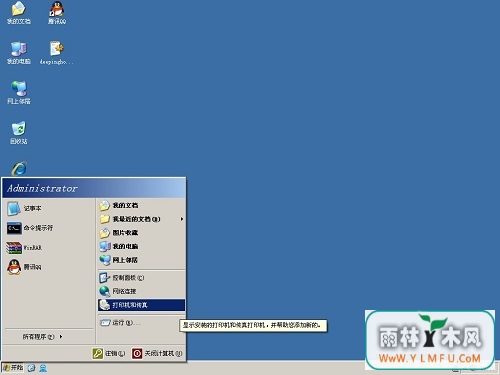
Task: Click the Internet Explorer desktop icon
Action: tap(19, 168)
